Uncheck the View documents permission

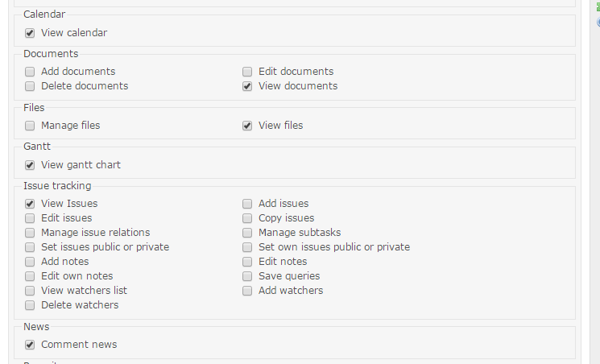[247, 86]
